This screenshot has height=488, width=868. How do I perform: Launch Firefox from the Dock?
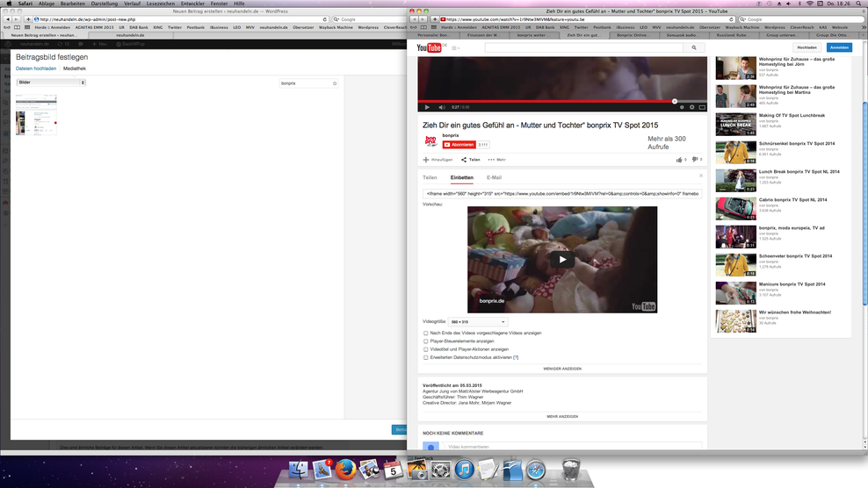(346, 470)
